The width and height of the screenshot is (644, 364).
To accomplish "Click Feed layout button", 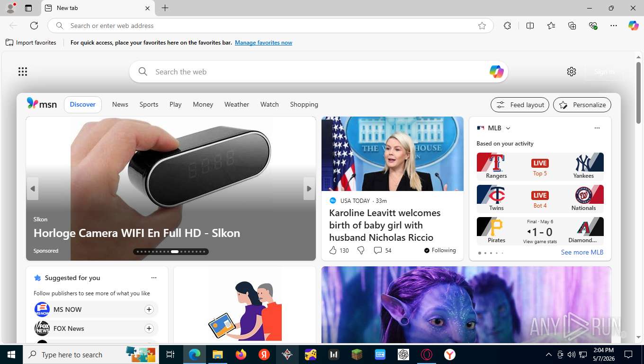I will 520,105.
